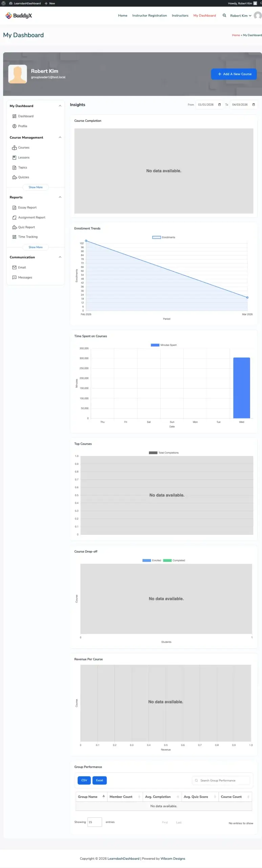Click the Email envelope icon in the sidebar
The width and height of the screenshot is (262, 868).
[x=14, y=268]
